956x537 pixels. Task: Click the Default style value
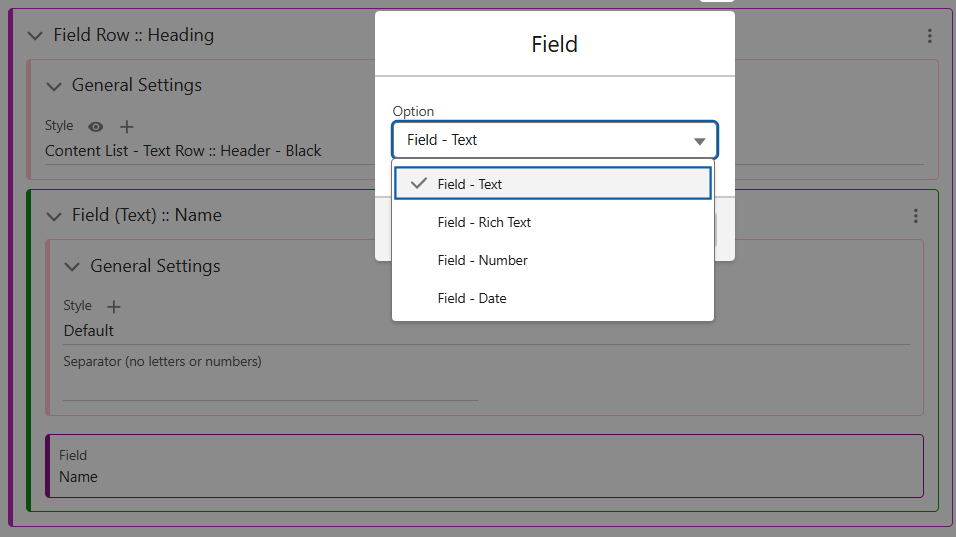89,331
